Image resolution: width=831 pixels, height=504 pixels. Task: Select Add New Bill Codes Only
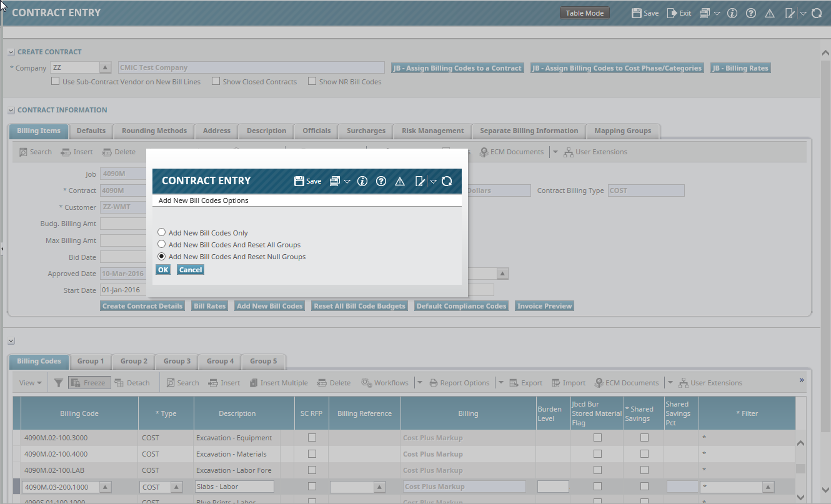[162, 232]
